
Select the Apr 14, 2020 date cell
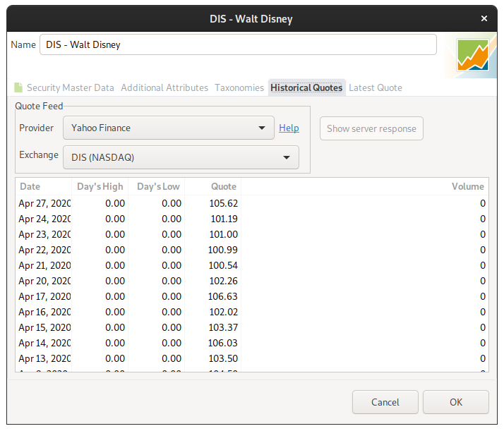pyautogui.click(x=44, y=343)
